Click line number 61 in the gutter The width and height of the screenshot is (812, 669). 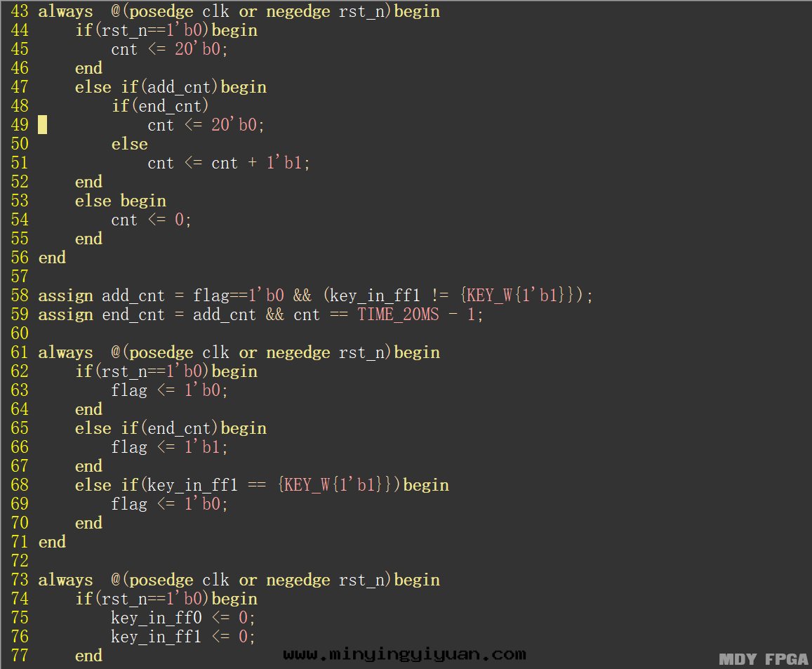(x=20, y=352)
